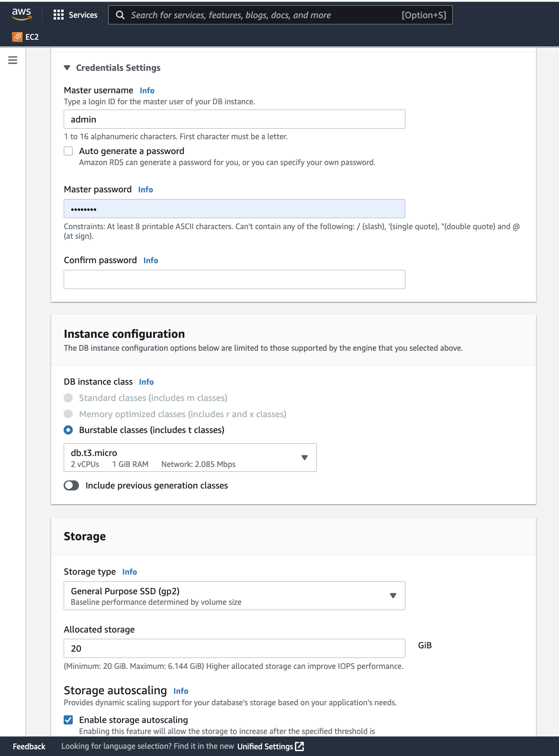This screenshot has width=559, height=756.
Task: Select Burstable classes radio button
Action: pos(68,430)
